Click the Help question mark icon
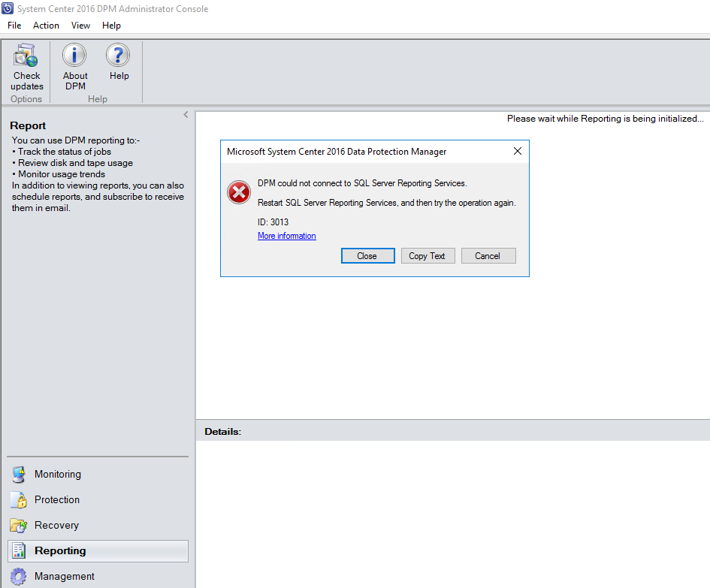Image resolution: width=710 pixels, height=588 pixels. pos(118,56)
